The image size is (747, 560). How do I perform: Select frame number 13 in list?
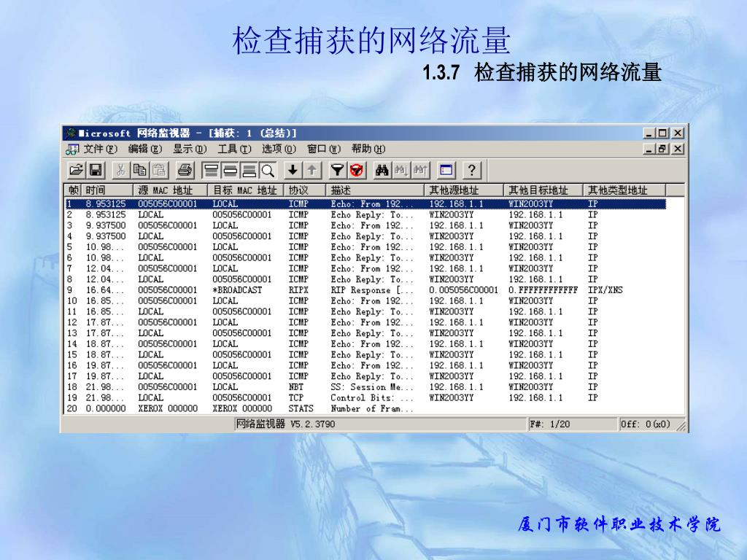point(72,333)
